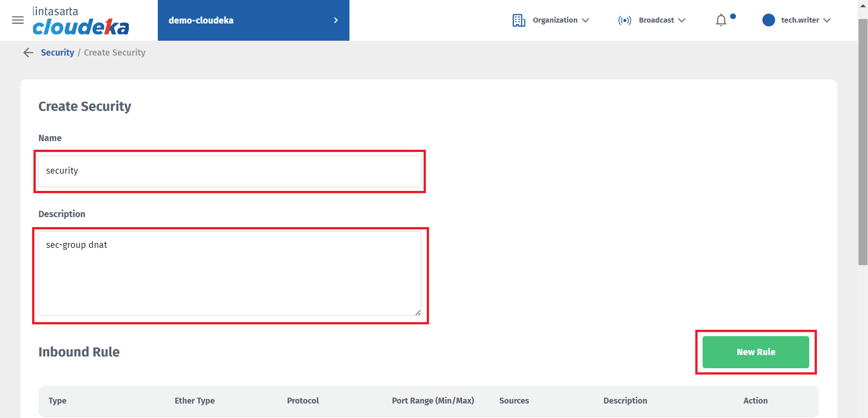Expand the Broadcast dropdown arrow

point(682,20)
